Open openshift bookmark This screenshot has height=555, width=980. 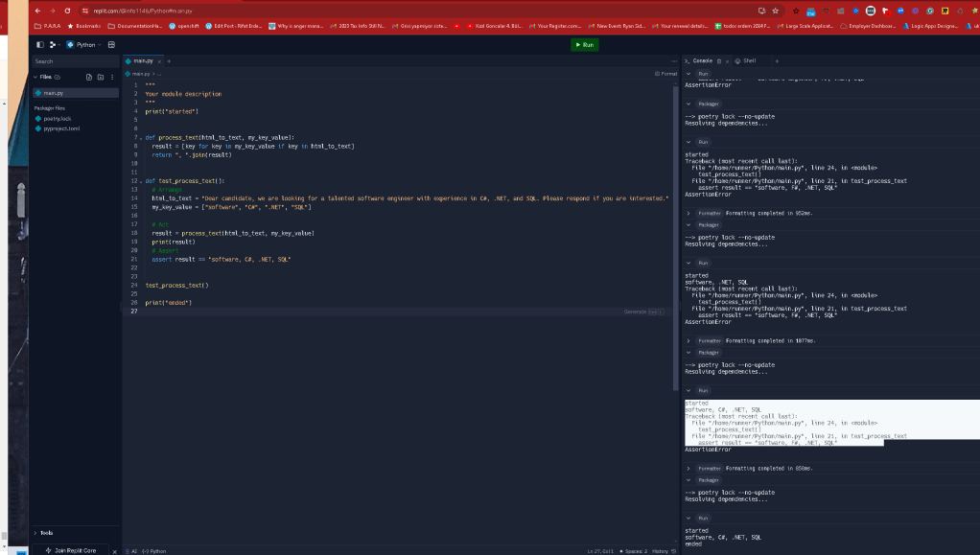(x=184, y=26)
